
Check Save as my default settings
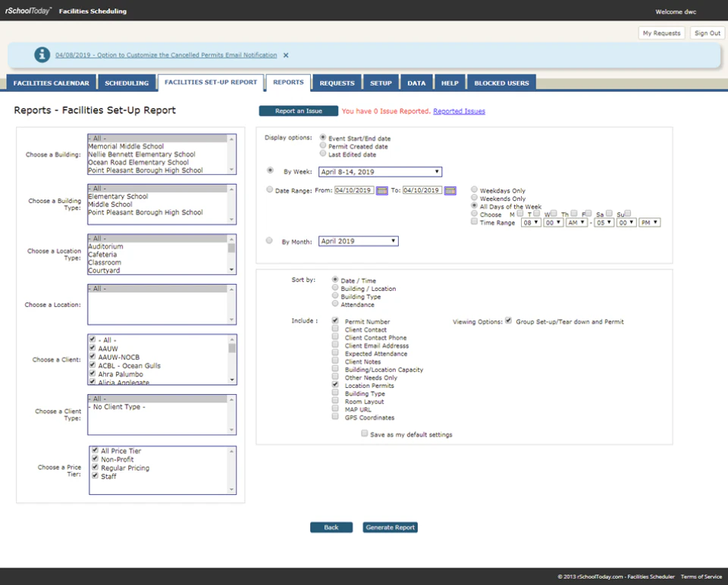pos(365,433)
